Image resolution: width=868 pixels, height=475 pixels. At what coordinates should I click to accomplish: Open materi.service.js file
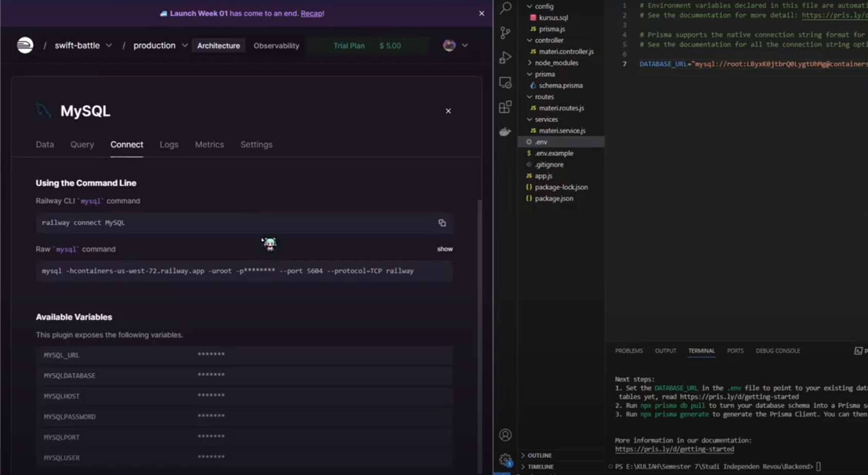[562, 130]
